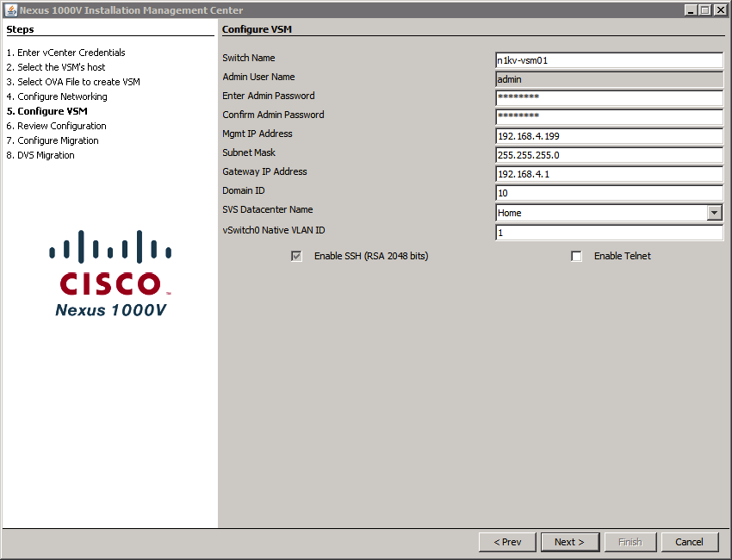Viewport: 732px width, 560px height.
Task: Click the vSwitch0 Native VLAN ID field
Action: [609, 233]
